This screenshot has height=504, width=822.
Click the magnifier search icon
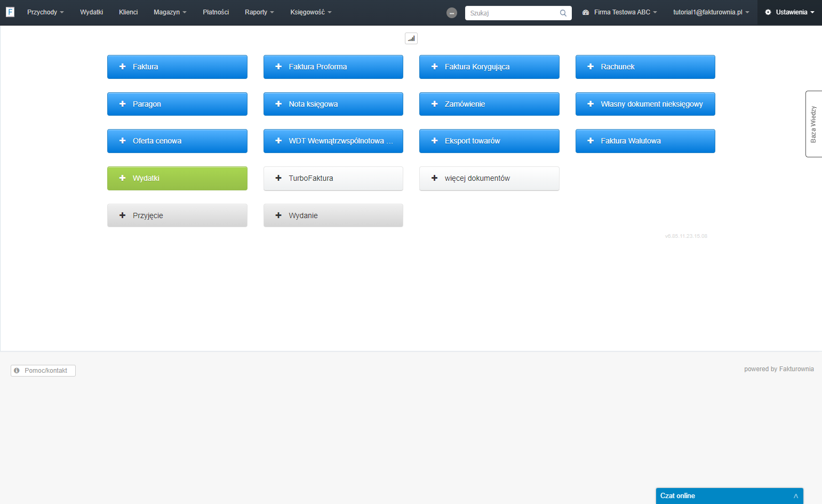[563, 13]
